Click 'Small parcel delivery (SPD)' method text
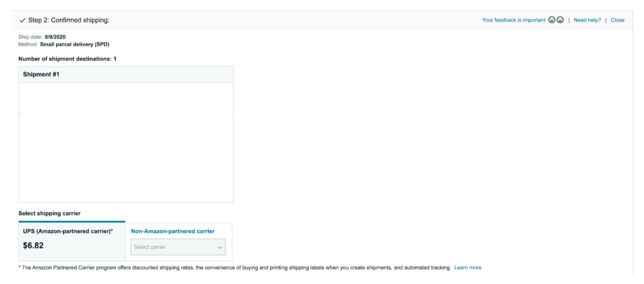Image resolution: width=644 pixels, height=284 pixels. [x=74, y=44]
